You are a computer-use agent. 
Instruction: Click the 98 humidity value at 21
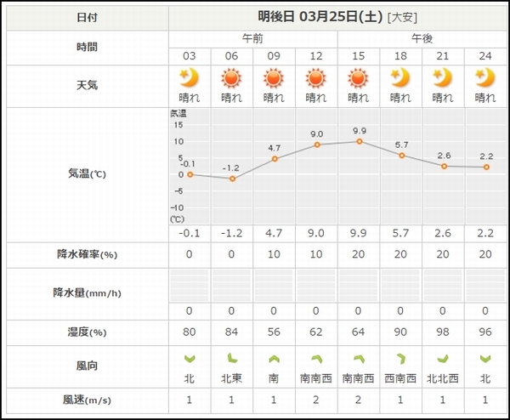click(443, 332)
